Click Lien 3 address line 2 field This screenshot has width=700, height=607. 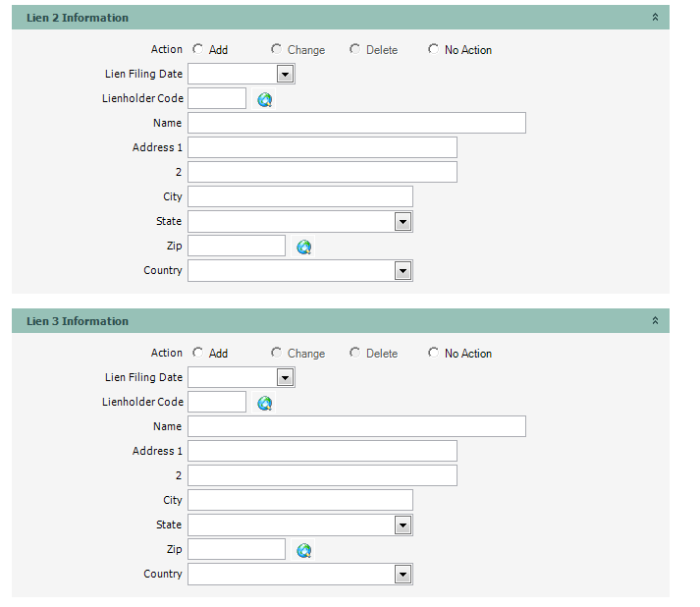pyautogui.click(x=322, y=475)
